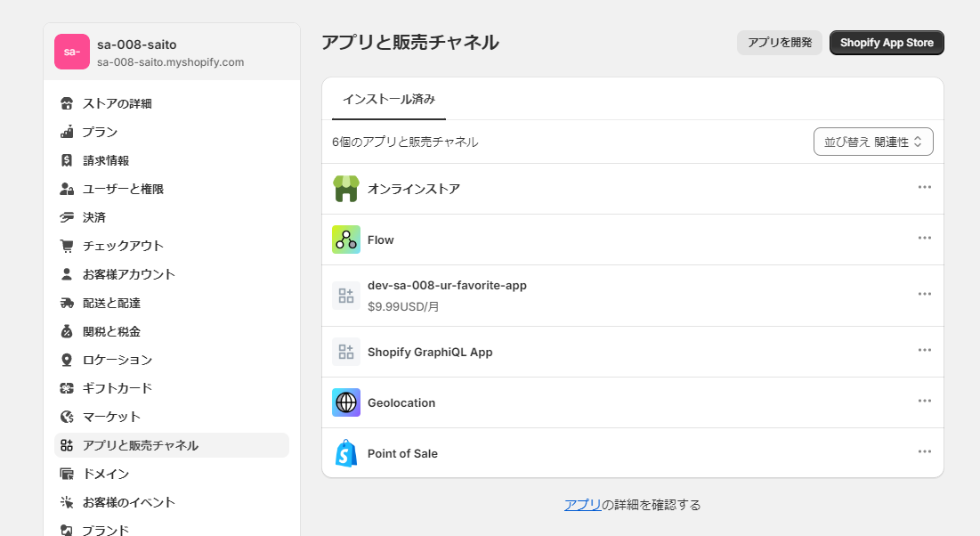Click the customer events cursor icon

[x=67, y=502]
